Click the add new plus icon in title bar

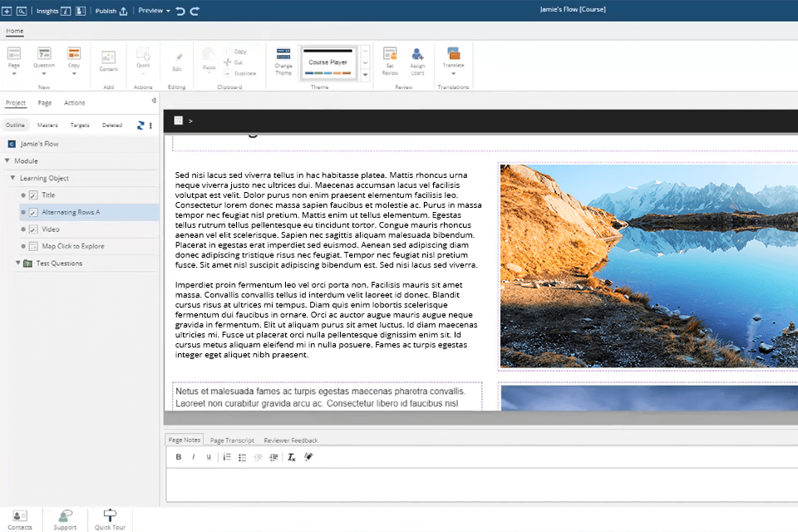7,11
